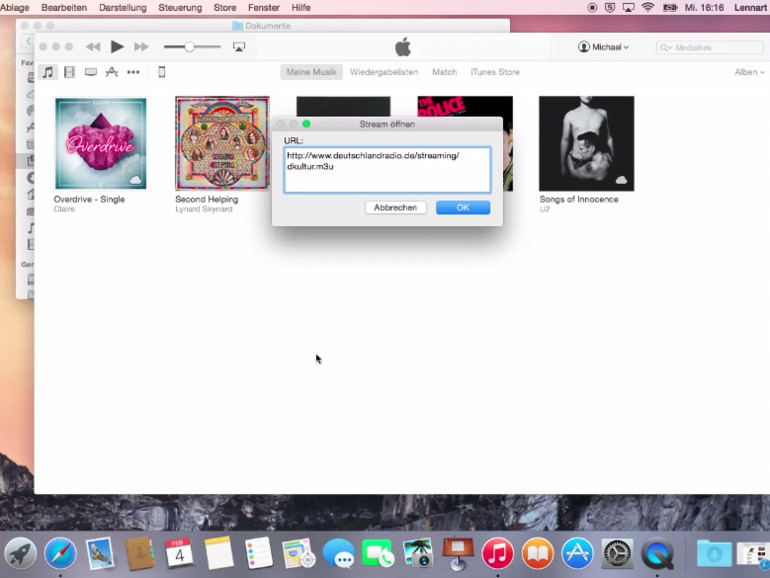Open QuickTime Player from the Dock
Screen dimensions: 770x578
[x=658, y=553]
